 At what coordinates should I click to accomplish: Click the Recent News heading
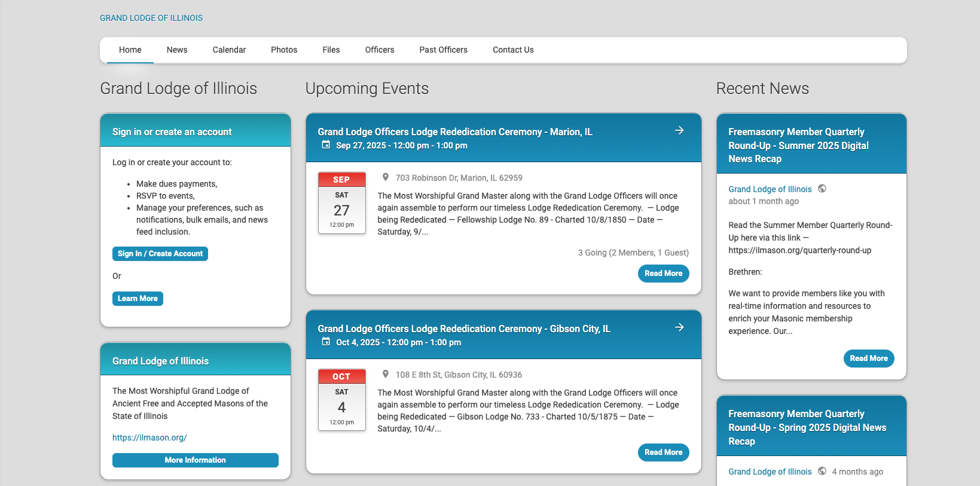(762, 89)
